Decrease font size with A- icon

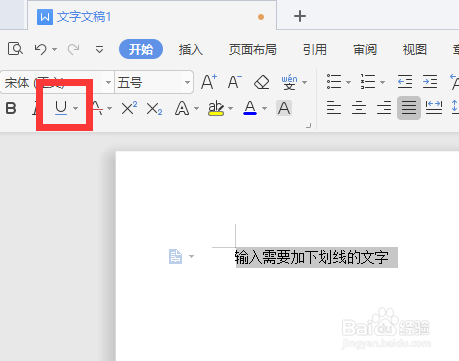click(x=235, y=82)
